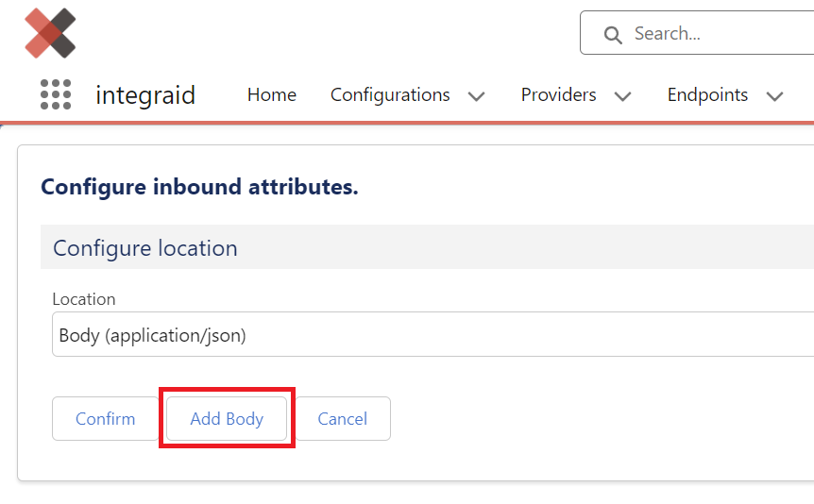The height and width of the screenshot is (504, 814).
Task: Click the Configure location section header
Action: click(x=427, y=247)
